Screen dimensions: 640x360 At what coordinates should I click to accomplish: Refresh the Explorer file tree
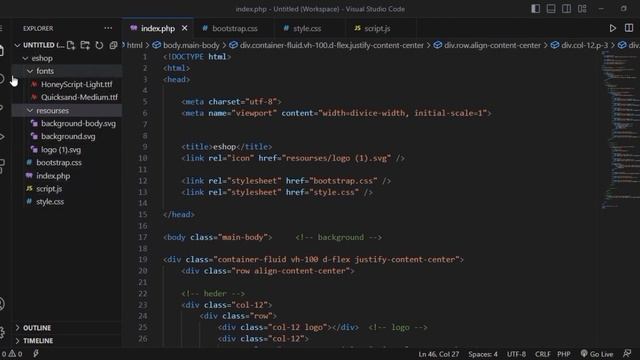pos(99,45)
